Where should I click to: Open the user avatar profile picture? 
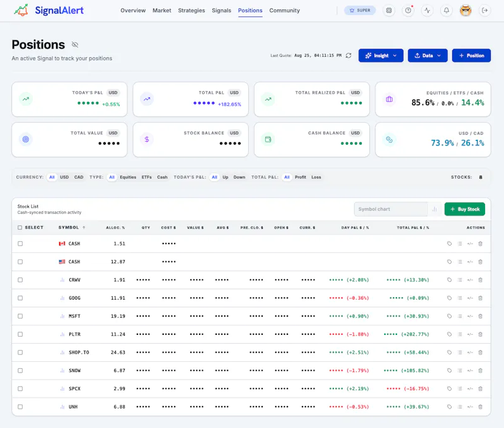tap(466, 10)
